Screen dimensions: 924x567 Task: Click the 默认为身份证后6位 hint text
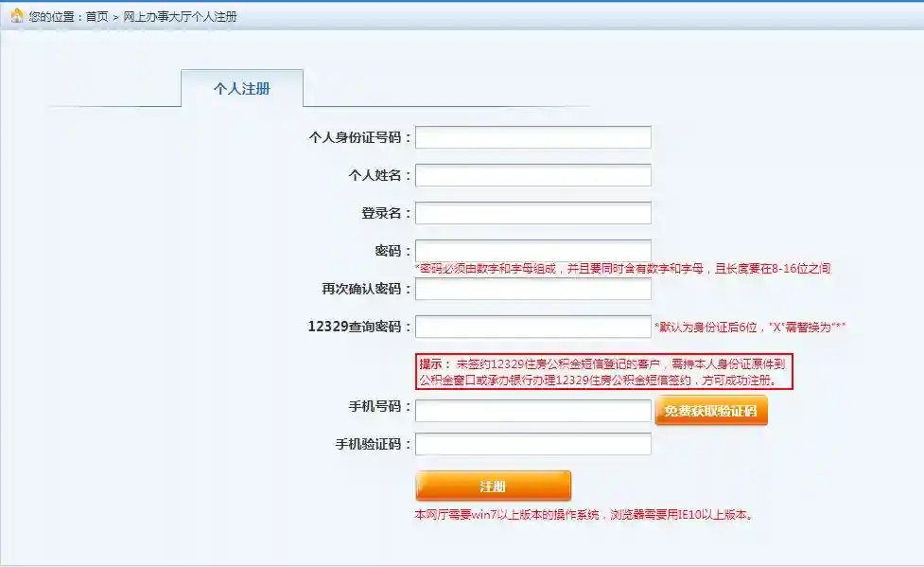coord(750,327)
